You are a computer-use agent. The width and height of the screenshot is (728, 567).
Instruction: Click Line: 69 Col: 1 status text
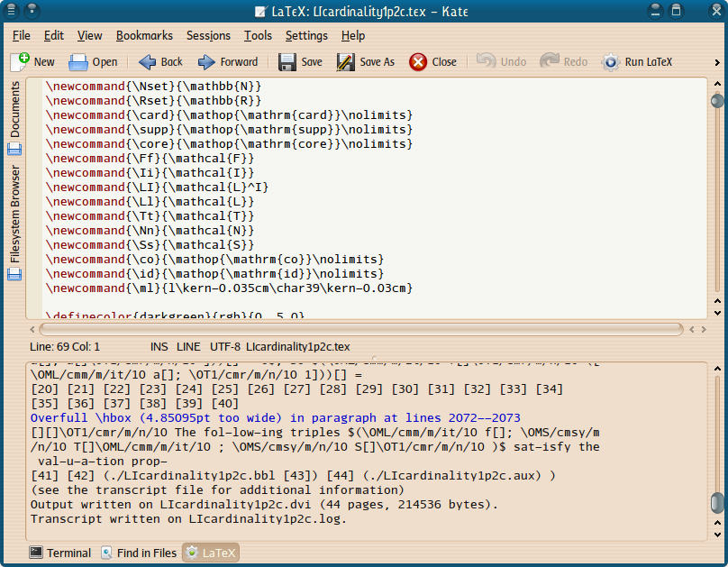[x=65, y=347]
